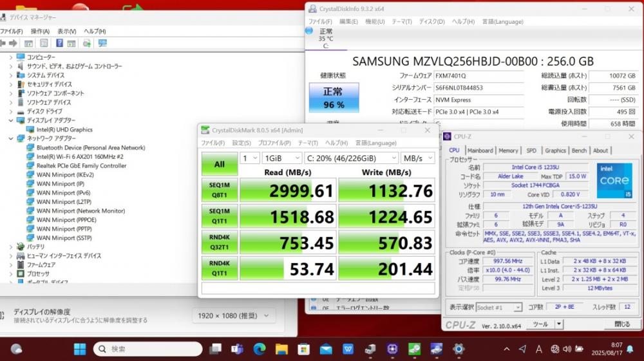Viewport: 644px width, 361px height.
Task: Switch to Bench tab in CPU-Z
Action: tap(579, 151)
